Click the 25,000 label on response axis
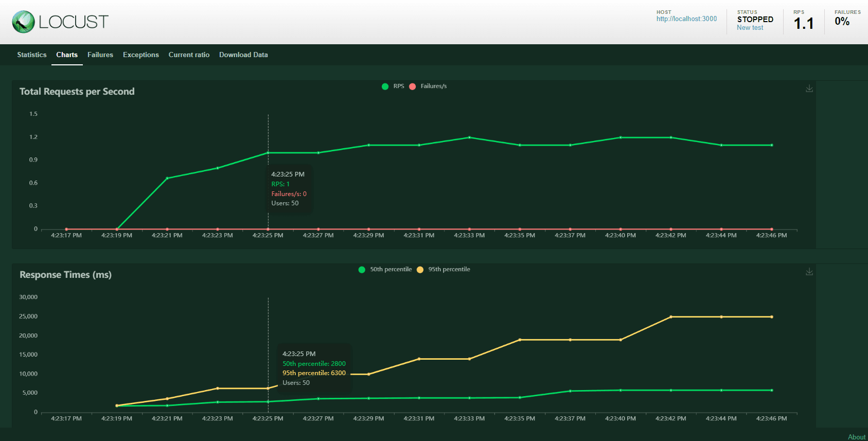 (x=28, y=316)
